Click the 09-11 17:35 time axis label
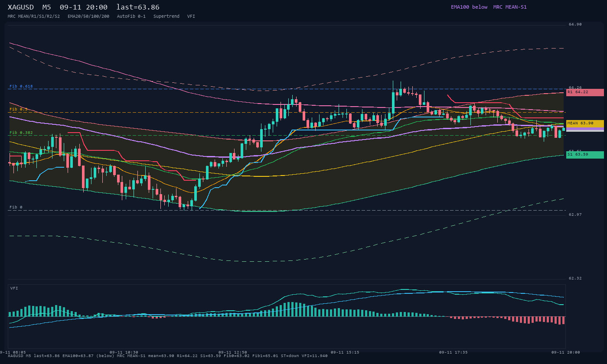This screenshot has width=607, height=364. 454,352
